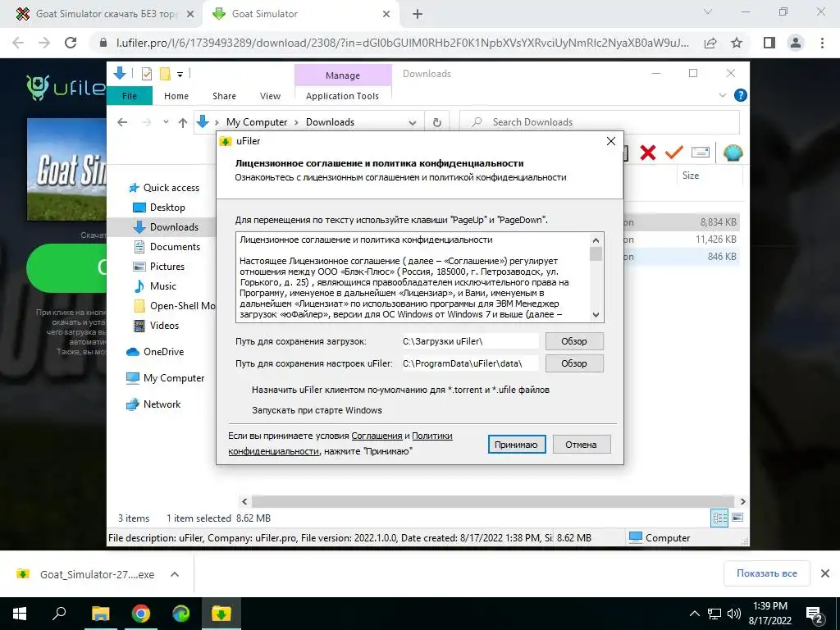Click the Отмена button
Viewport: 840px width, 630px height.
click(582, 444)
